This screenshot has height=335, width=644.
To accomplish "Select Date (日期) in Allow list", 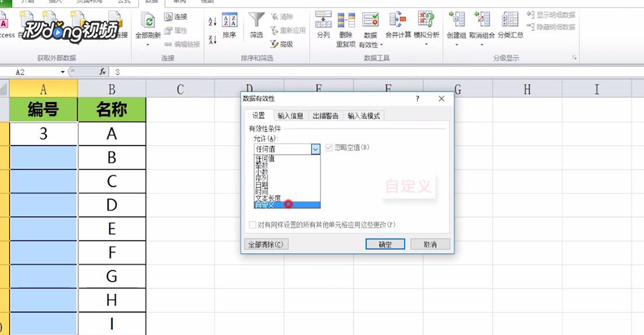I will (x=287, y=185).
